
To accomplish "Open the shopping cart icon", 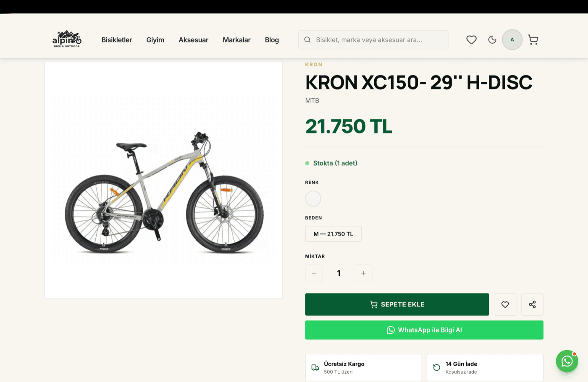I will [533, 40].
